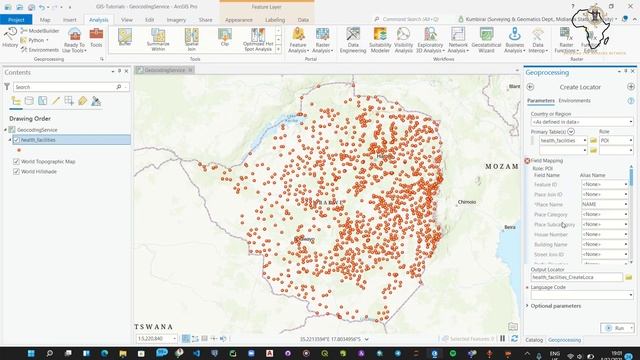Run the Create Locator tool
The width and height of the screenshot is (640, 360).
[615, 328]
